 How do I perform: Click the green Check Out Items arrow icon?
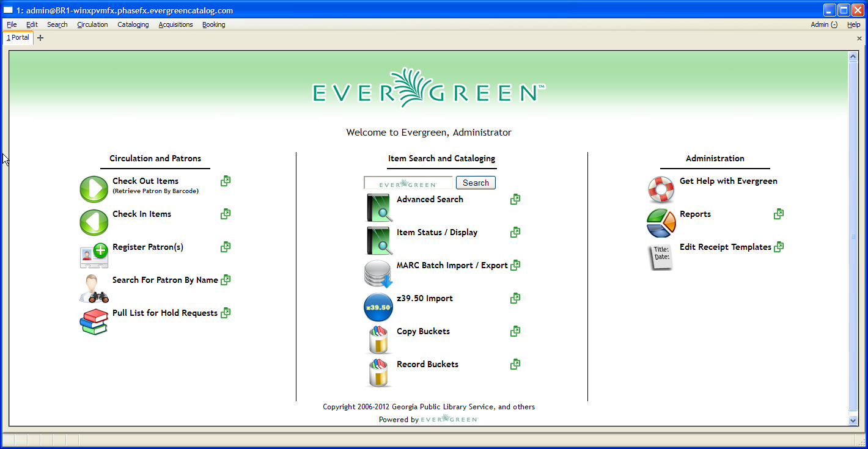[x=94, y=189]
